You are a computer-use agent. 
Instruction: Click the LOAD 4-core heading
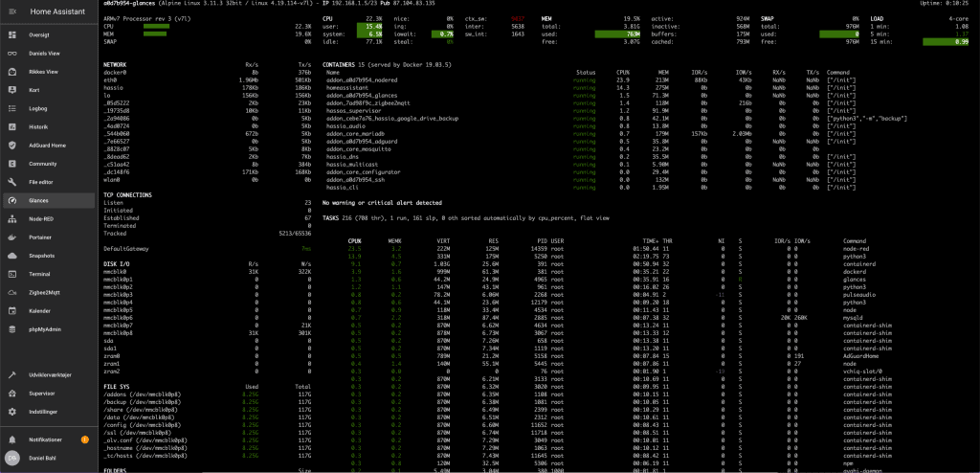(x=920, y=19)
